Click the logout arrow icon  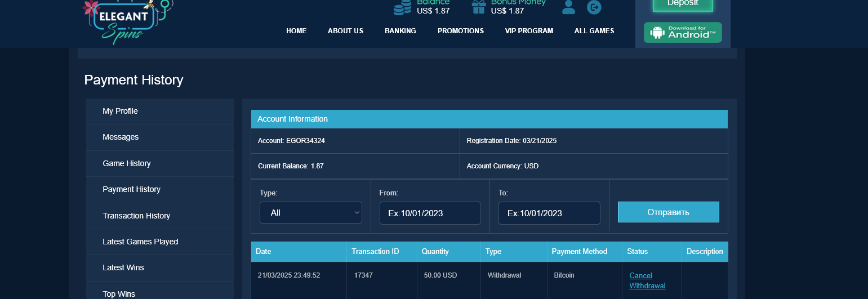(x=594, y=7)
